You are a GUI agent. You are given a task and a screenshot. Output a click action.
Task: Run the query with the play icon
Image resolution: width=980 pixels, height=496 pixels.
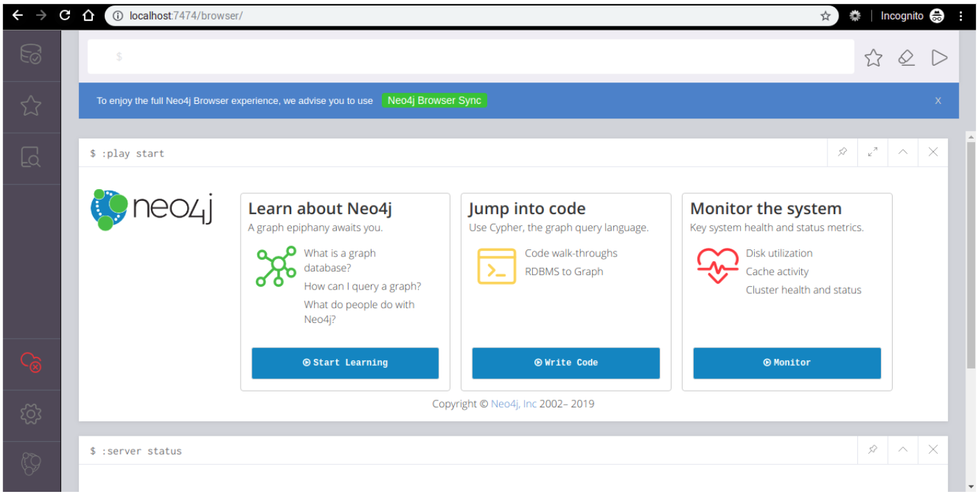point(939,57)
